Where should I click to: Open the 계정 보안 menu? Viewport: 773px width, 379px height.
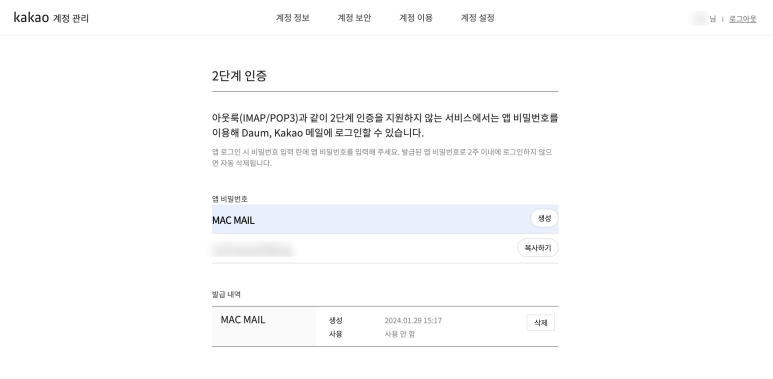click(x=354, y=18)
